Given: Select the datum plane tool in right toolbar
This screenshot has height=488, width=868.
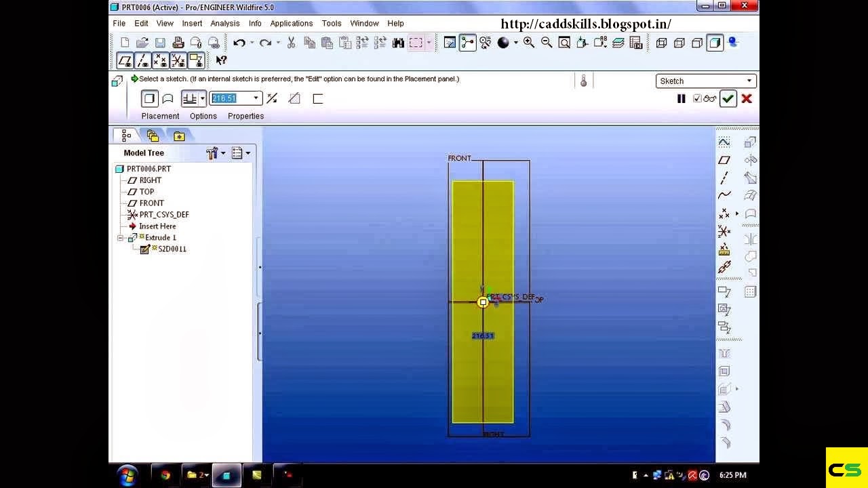Looking at the screenshot, I should coord(725,160).
